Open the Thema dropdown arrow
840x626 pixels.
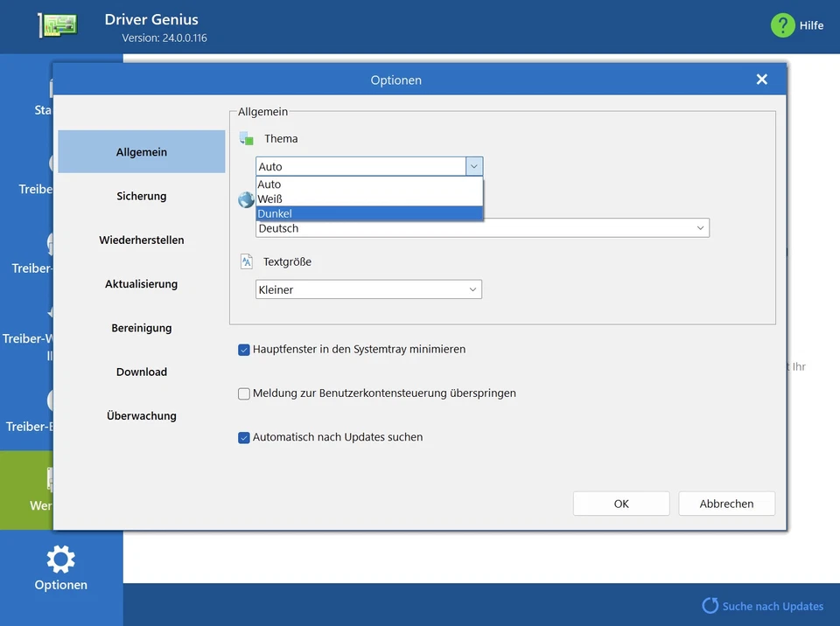coord(473,166)
